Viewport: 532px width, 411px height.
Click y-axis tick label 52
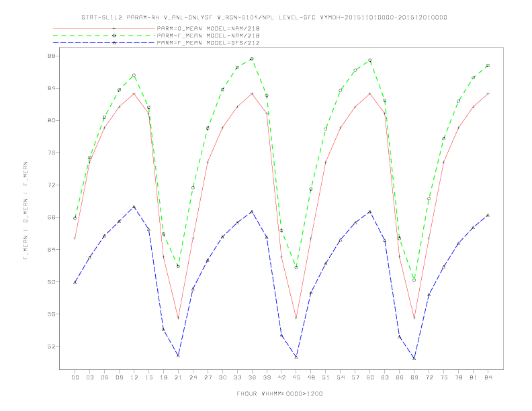[51, 347]
